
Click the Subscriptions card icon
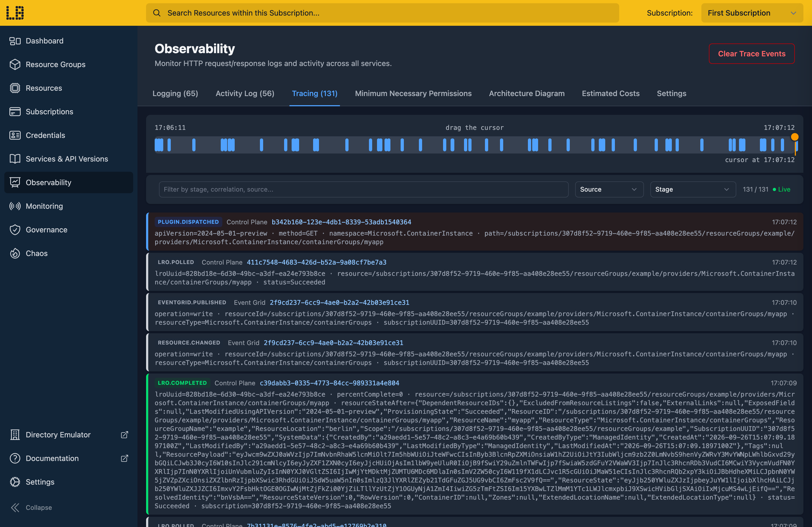pyautogui.click(x=15, y=111)
